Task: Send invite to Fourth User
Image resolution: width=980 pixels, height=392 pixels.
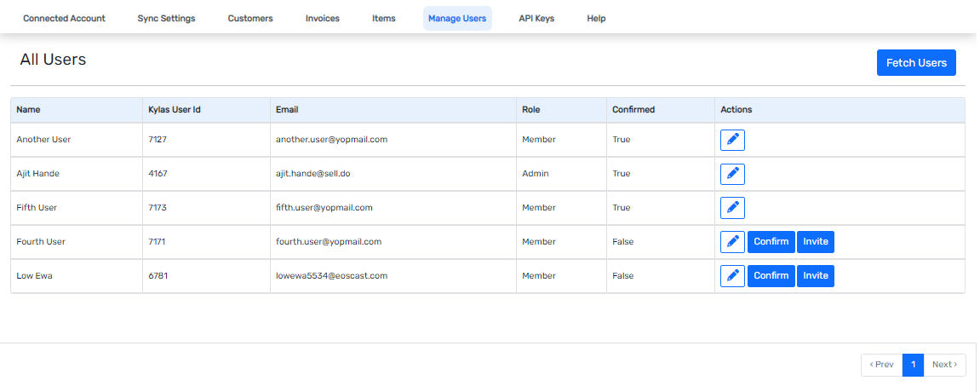Action: 815,242
